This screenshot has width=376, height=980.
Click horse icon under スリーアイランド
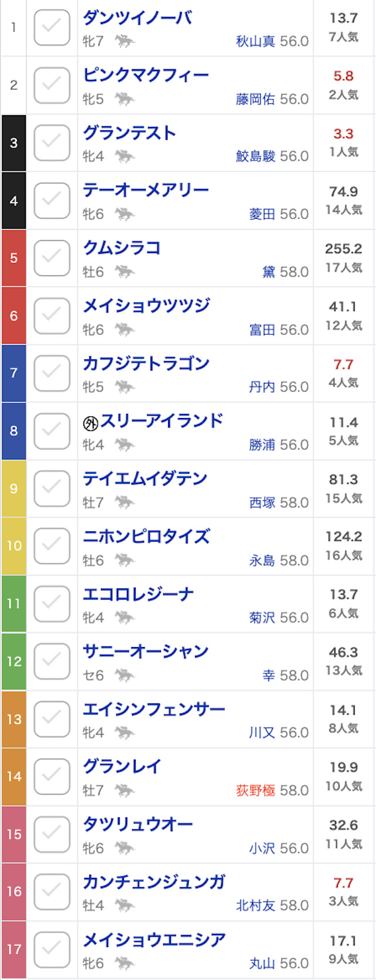124,444
